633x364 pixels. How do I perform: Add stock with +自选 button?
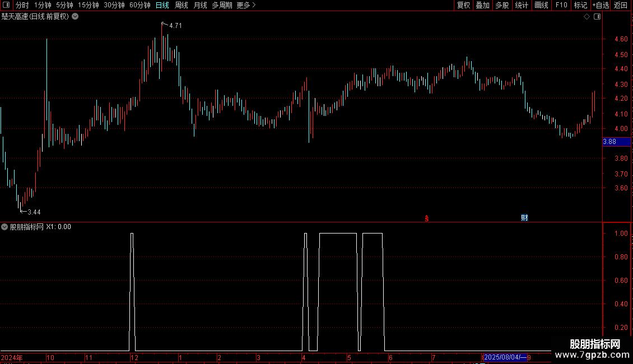(x=601, y=5)
